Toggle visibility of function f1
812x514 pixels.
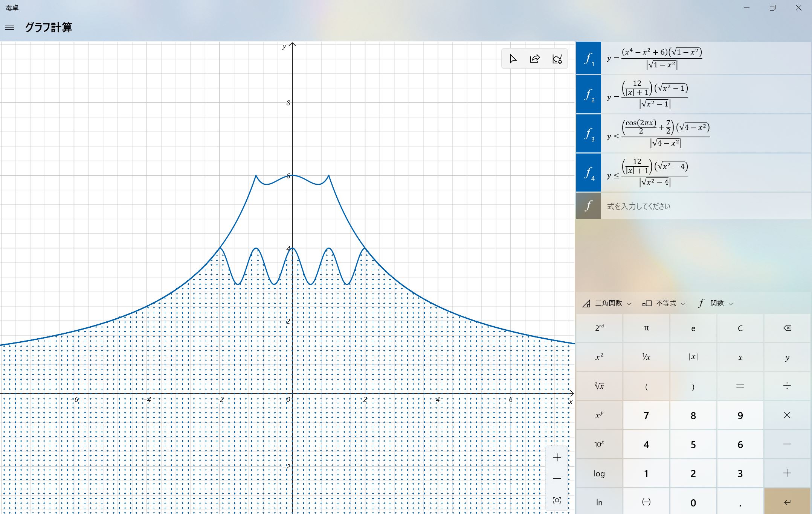[589, 58]
